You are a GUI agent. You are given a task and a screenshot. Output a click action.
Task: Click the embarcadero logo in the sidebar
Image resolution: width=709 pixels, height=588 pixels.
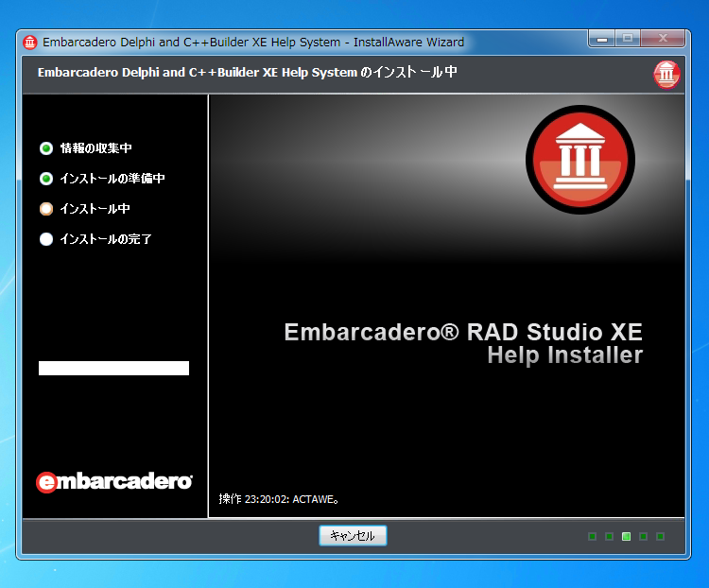[x=114, y=482]
